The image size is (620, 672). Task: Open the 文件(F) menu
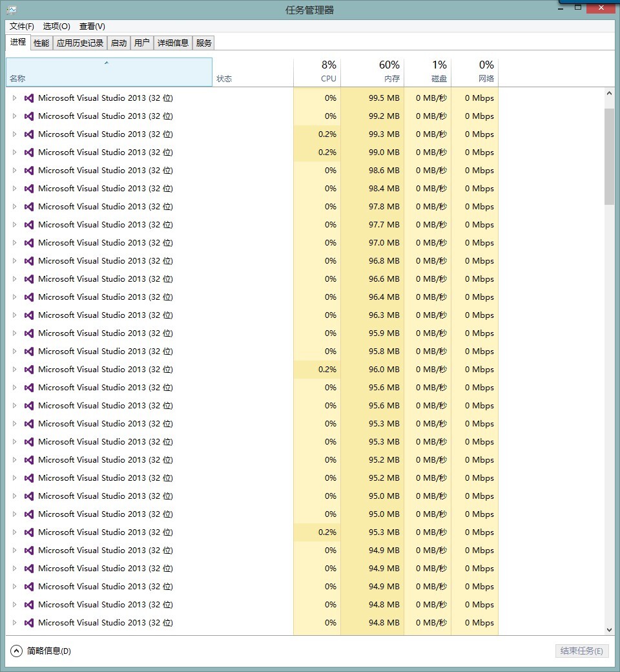(x=22, y=26)
